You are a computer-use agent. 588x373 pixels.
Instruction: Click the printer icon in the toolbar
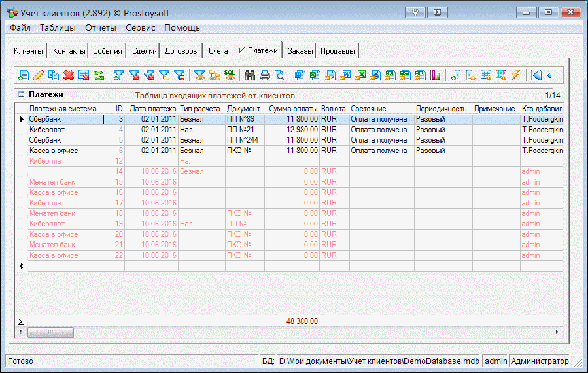coord(264,75)
